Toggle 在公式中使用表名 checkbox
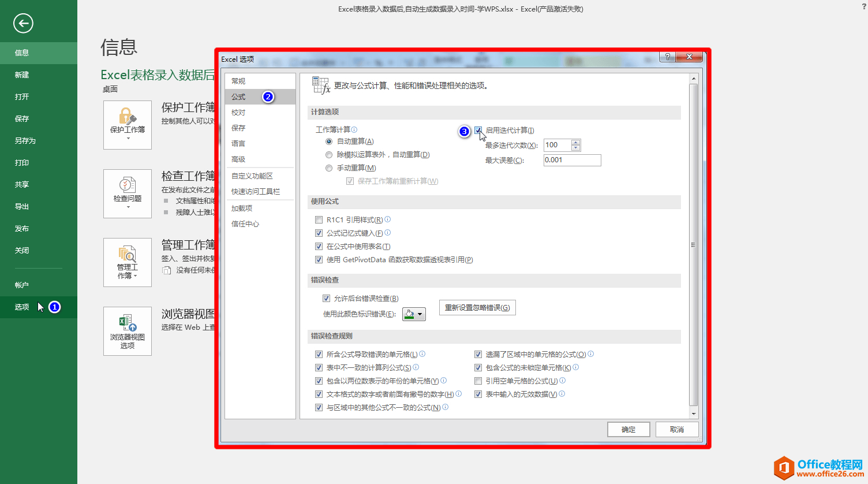The height and width of the screenshot is (484, 868). [x=319, y=247]
